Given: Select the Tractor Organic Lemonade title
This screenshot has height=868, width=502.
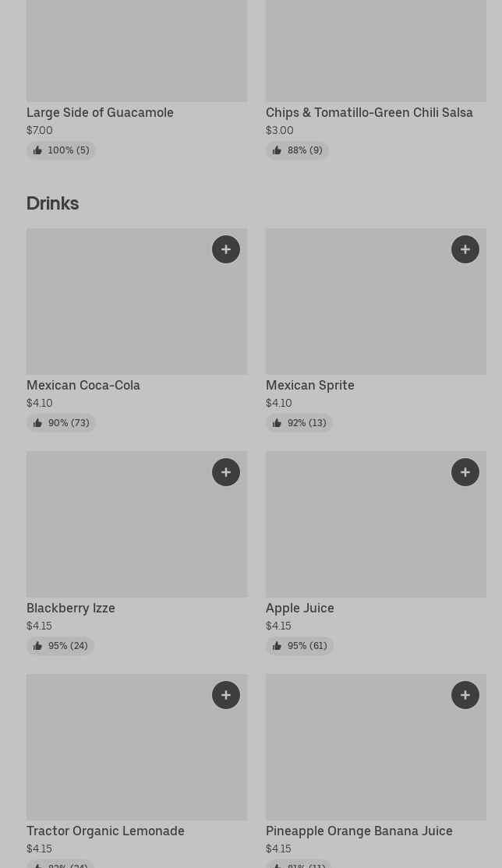Looking at the screenshot, I should tap(105, 831).
